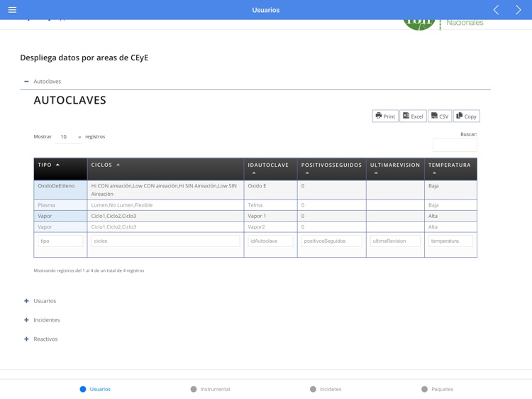The image size is (532, 399).
Task: Select the Plasma row cell
Action: click(60, 205)
